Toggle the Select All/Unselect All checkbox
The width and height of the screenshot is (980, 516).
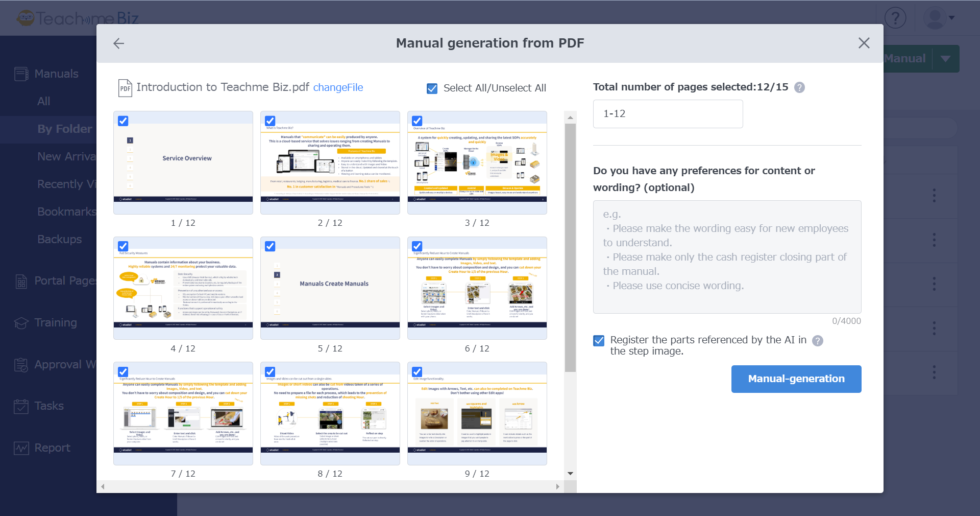pyautogui.click(x=432, y=88)
